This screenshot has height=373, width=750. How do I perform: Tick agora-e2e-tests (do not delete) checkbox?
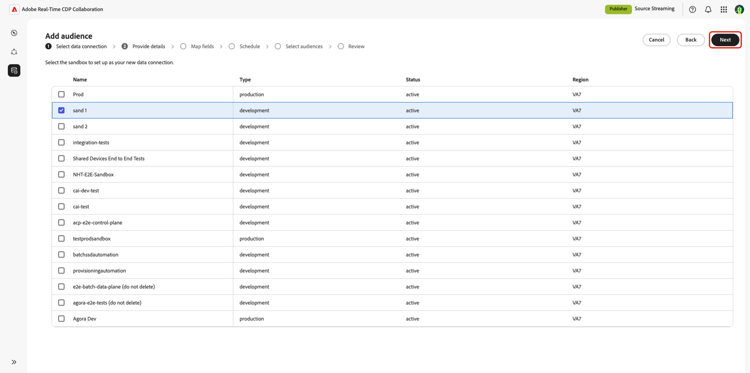(x=61, y=303)
